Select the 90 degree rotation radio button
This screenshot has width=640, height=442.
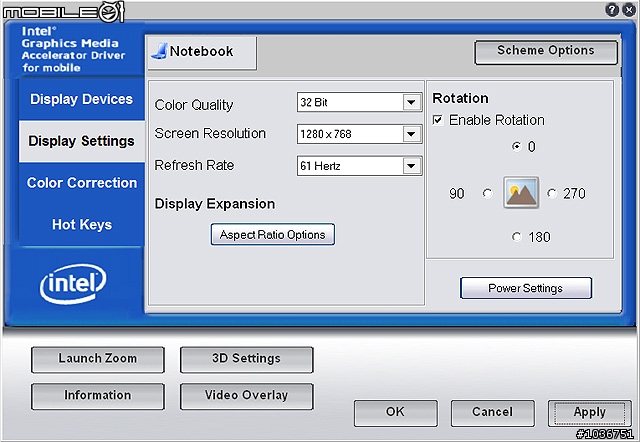(487, 193)
